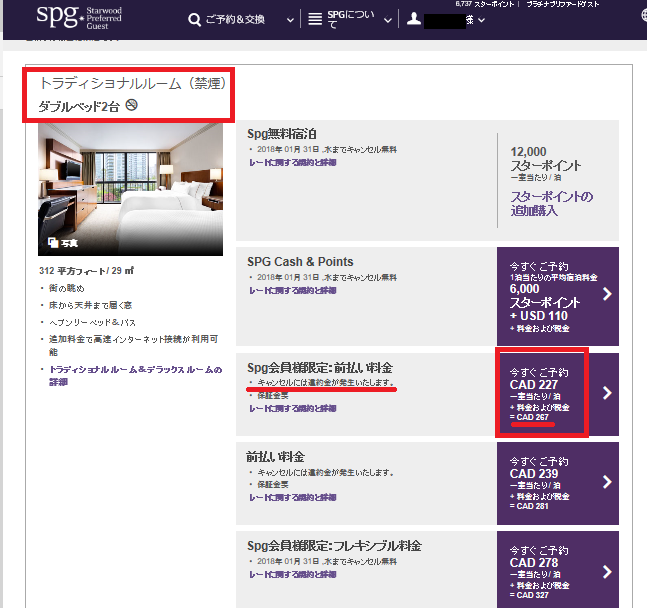Click the hamburger icon next to SPGについて

pos(315,19)
